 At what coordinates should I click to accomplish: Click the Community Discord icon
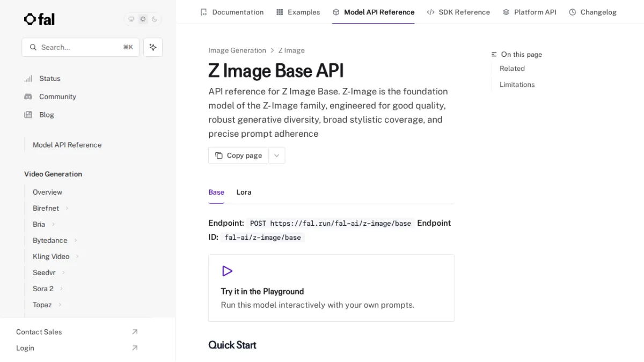click(28, 97)
